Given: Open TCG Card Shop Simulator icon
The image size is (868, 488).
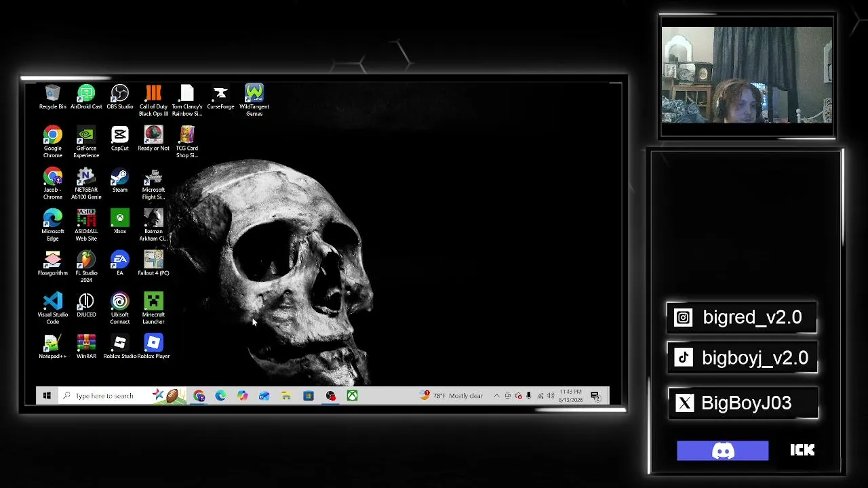Looking at the screenshot, I should [187, 142].
